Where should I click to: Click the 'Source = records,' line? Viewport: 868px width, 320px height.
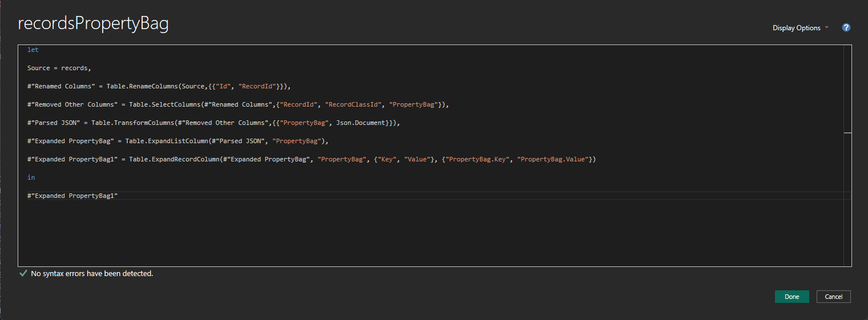pos(59,68)
